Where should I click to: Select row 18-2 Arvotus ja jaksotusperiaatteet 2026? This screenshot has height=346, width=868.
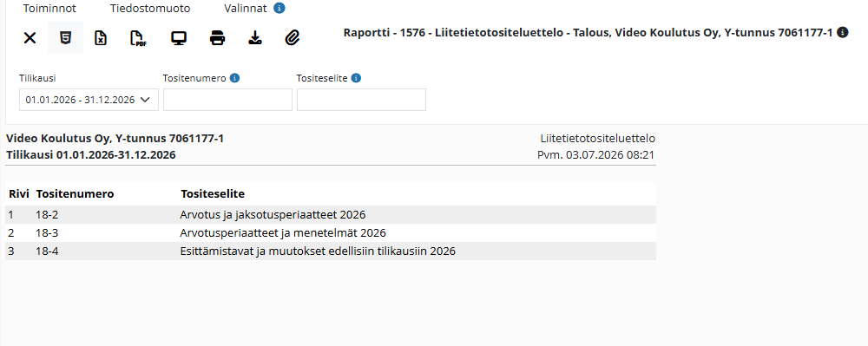331,214
